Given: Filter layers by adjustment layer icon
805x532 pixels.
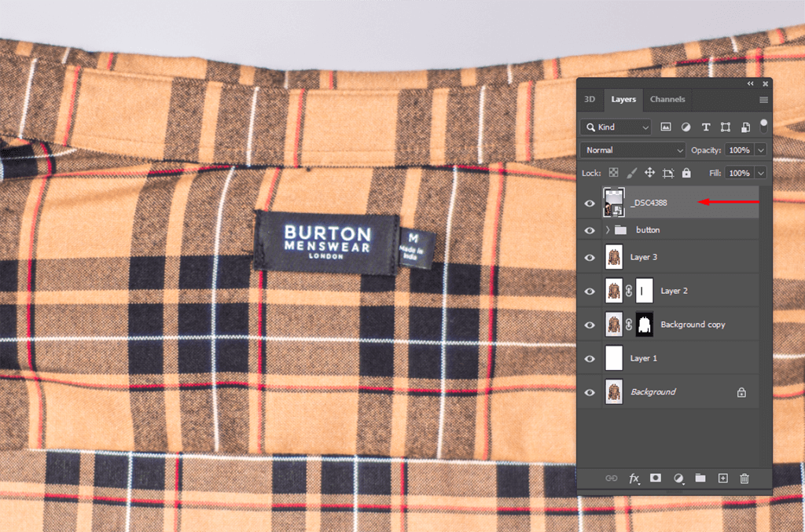Looking at the screenshot, I should (686, 127).
